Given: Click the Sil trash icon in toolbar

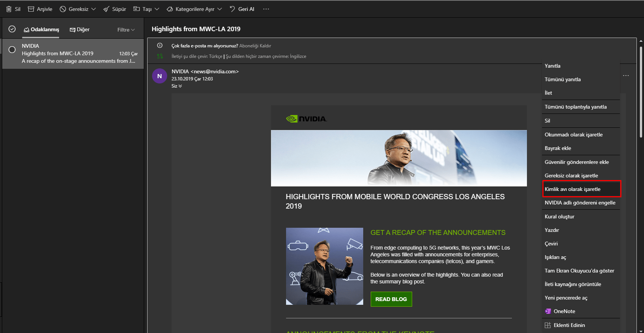Looking at the screenshot, I should point(9,9).
